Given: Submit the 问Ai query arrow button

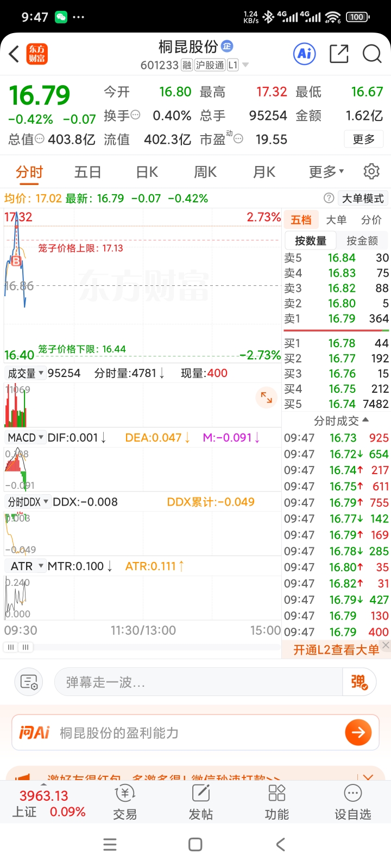Looking at the screenshot, I should point(358,733).
